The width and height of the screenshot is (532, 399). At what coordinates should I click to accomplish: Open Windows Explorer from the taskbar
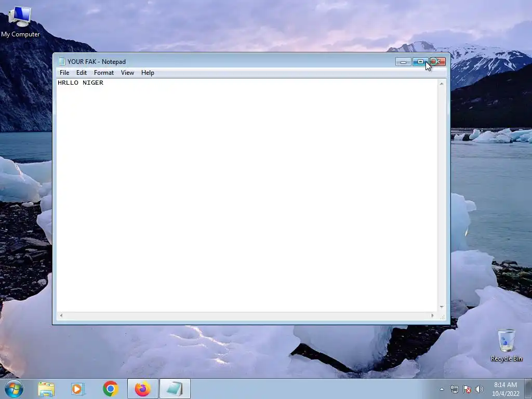(x=46, y=389)
